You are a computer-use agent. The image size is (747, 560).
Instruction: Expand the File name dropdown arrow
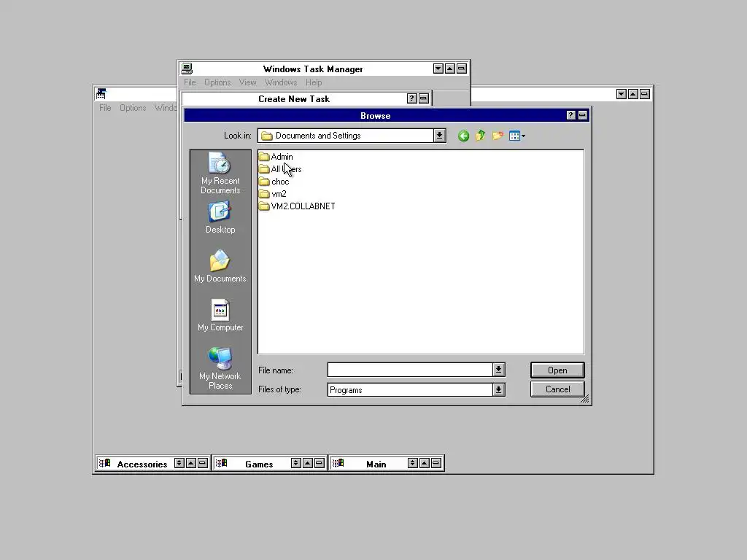coord(498,370)
